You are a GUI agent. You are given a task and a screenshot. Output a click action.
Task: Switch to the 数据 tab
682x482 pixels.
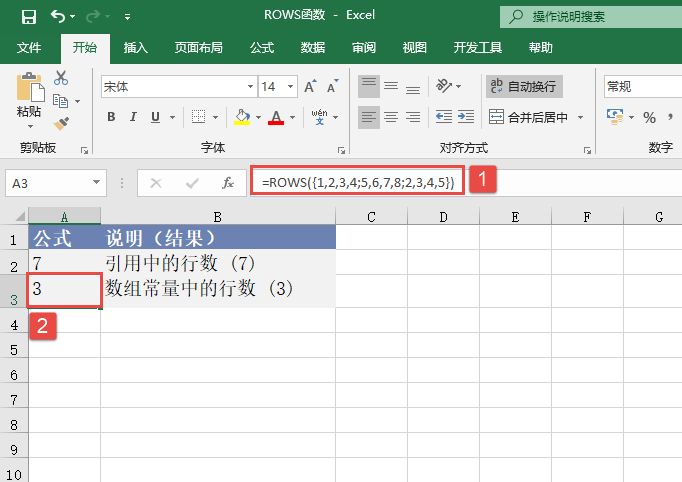click(x=313, y=47)
